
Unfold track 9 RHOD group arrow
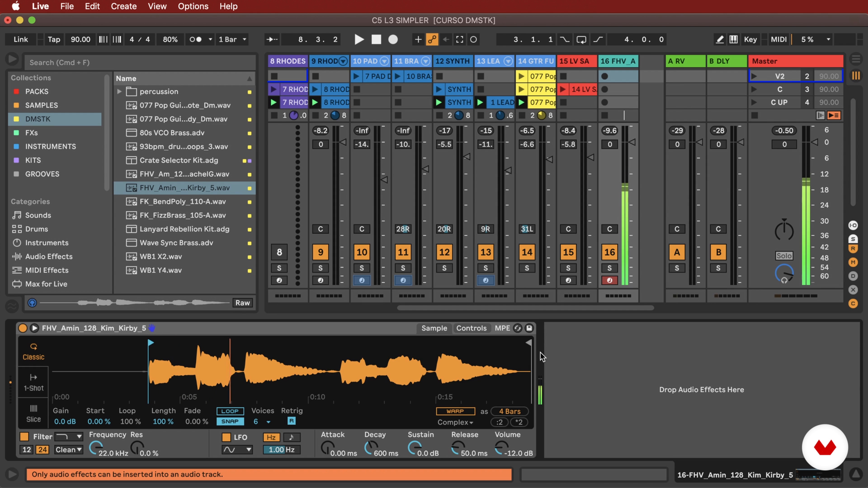click(x=343, y=61)
